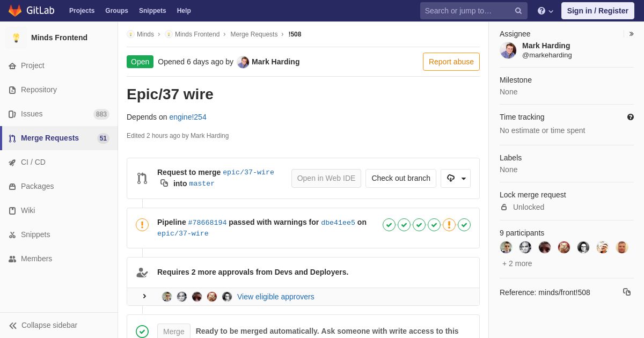Screen dimensions: 644x338
Task: Click the search magnifier icon
Action: click(518, 11)
